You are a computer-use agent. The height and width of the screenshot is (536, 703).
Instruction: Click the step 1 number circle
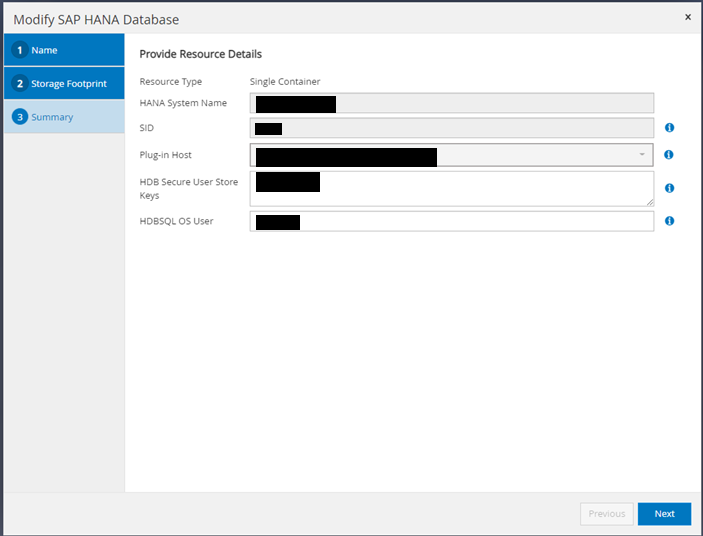[x=19, y=50]
